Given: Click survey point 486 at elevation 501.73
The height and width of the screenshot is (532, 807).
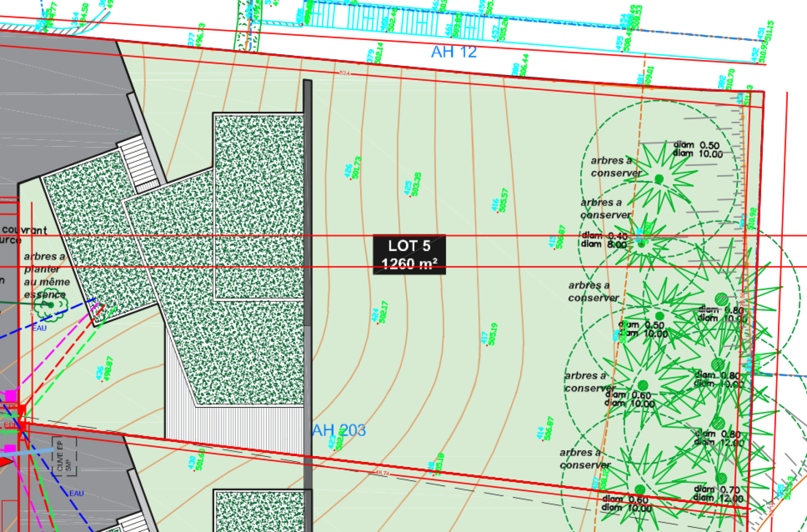Looking at the screenshot, I should [353, 168].
